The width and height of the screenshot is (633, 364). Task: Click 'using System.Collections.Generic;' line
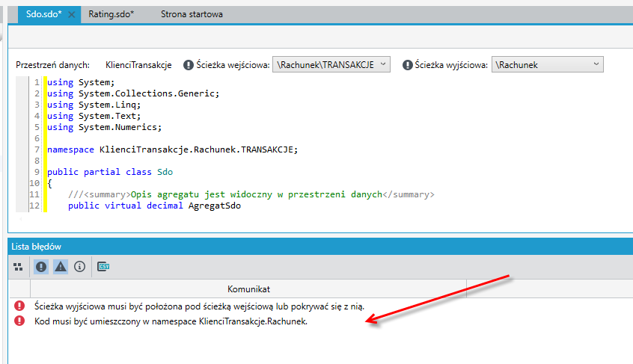coord(133,93)
